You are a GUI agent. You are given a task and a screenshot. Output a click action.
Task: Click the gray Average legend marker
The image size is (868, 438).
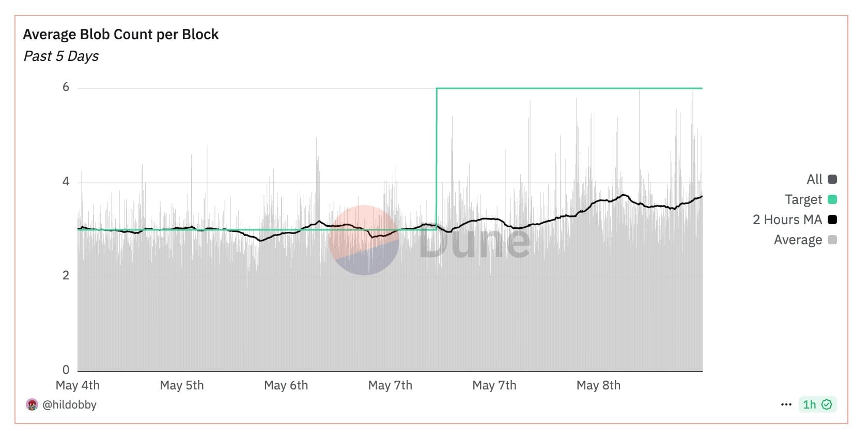pyautogui.click(x=832, y=240)
